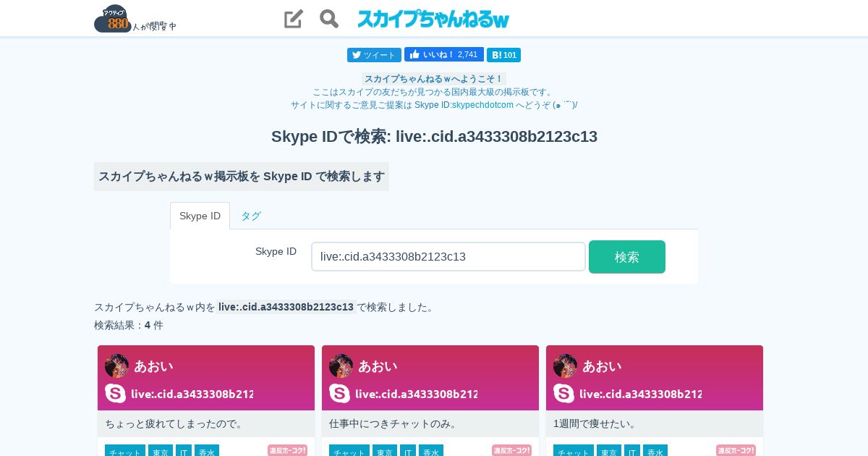Image resolution: width=868 pixels, height=456 pixels.
Task: Select IT tag under ちょっと疲れてしまったので
Action: (184, 451)
